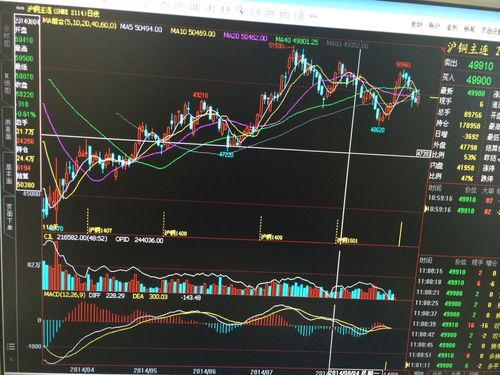This screenshot has height=375, width=500.
Task: Click the 买入 price 49900 in quote panel
Action: pos(478,80)
